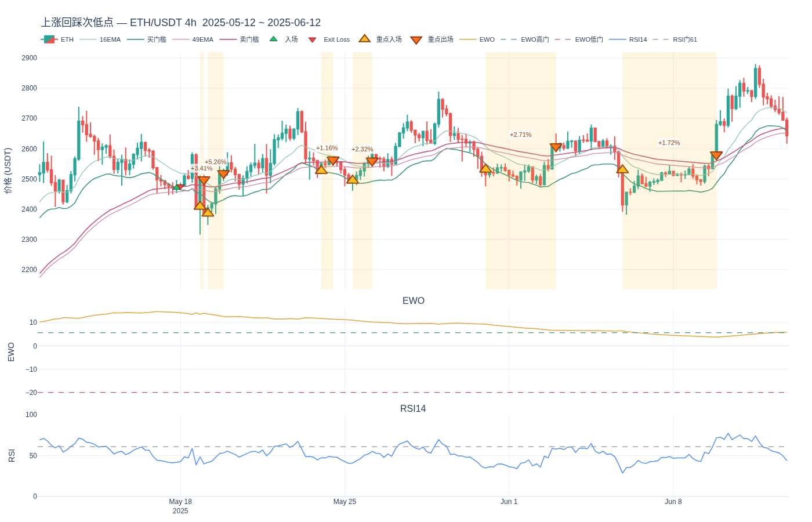Click the green 入场 legend entry
812x522 pixels.
point(283,39)
